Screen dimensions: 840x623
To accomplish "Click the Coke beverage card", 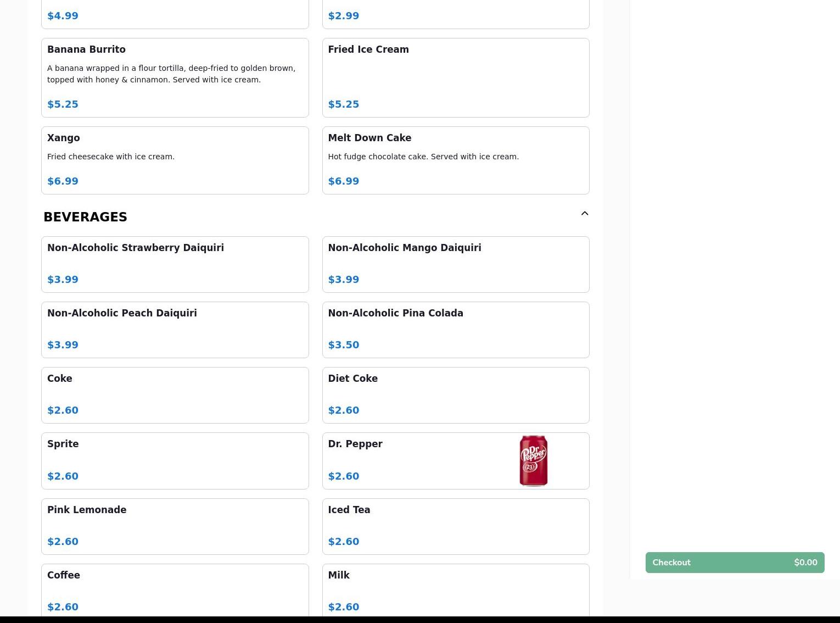I will pos(175,395).
